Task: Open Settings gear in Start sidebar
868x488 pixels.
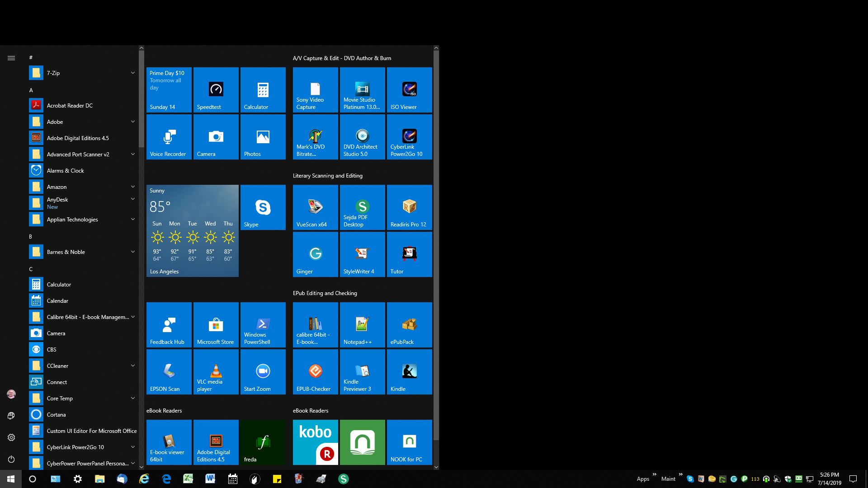Action: click(x=11, y=437)
